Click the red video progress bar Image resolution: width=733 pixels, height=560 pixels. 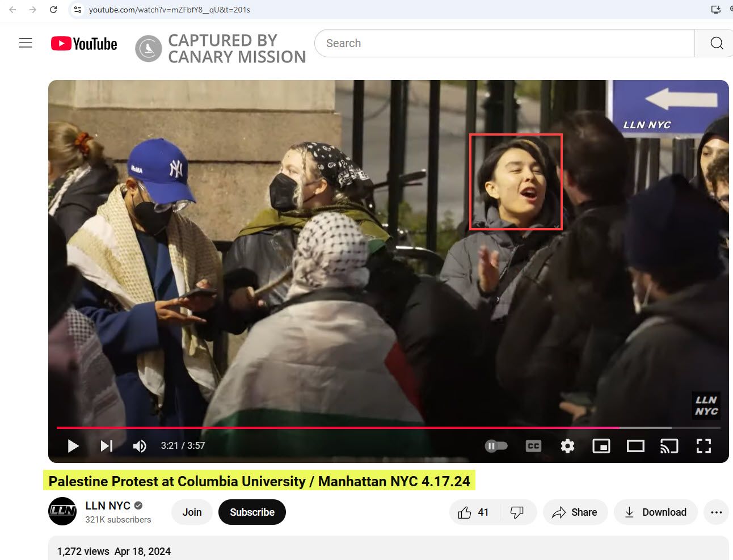(340, 427)
